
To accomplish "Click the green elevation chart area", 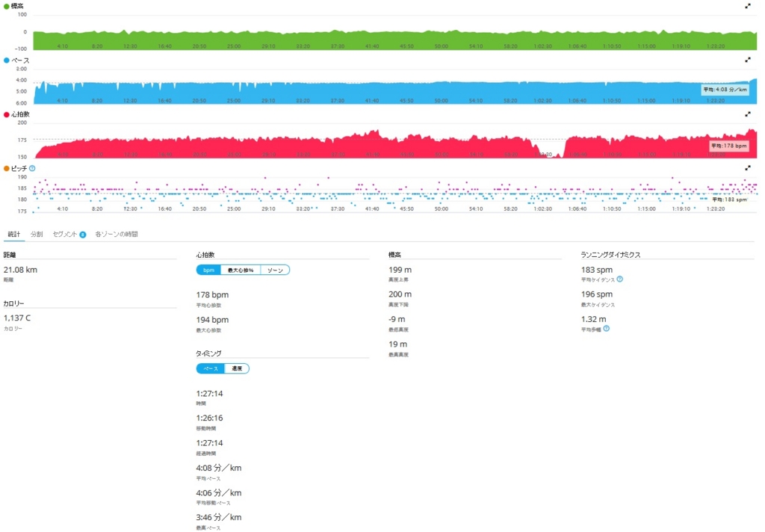I will click(394, 40).
